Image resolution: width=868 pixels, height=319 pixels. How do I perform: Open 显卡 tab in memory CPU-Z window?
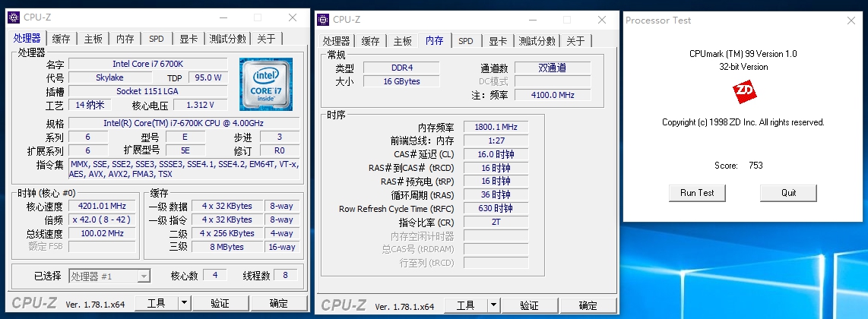point(498,41)
